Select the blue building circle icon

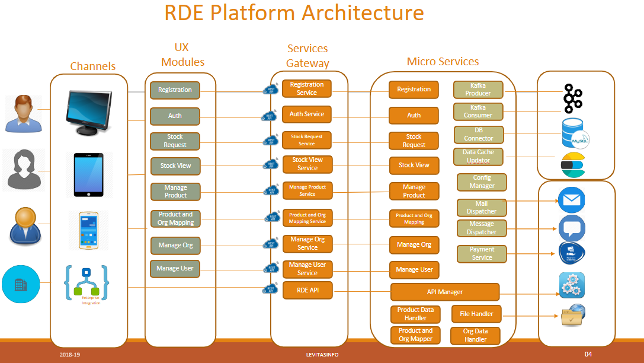(x=21, y=284)
